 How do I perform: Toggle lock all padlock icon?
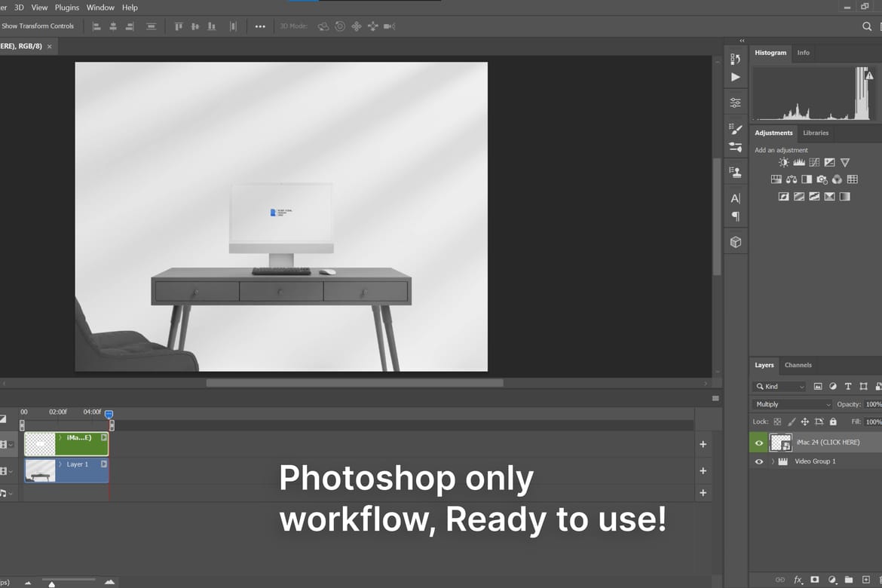click(x=833, y=421)
